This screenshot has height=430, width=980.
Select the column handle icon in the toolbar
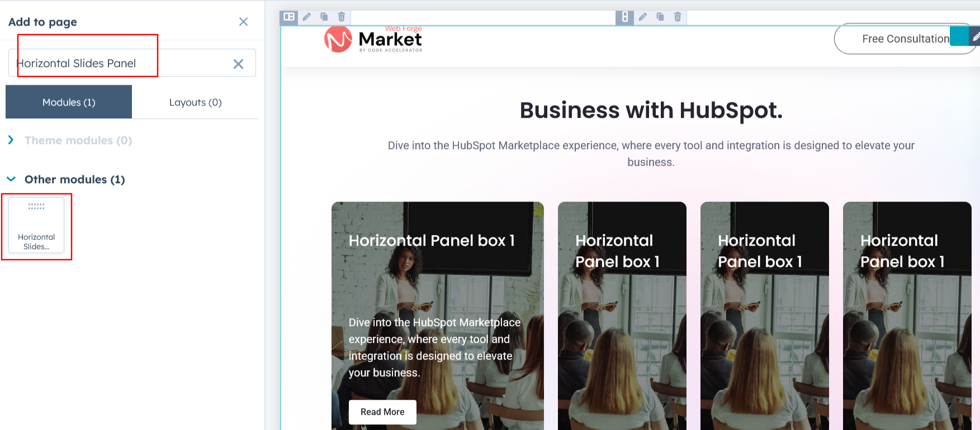pos(625,17)
